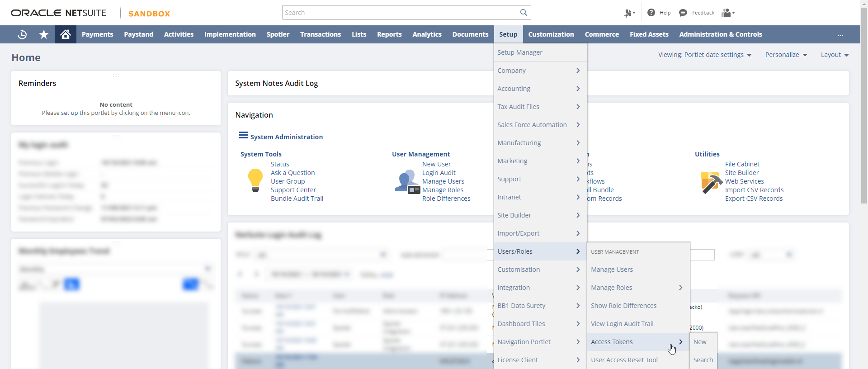Click the Feedback speech bubble icon
Image resolution: width=868 pixels, height=369 pixels.
[x=683, y=13]
